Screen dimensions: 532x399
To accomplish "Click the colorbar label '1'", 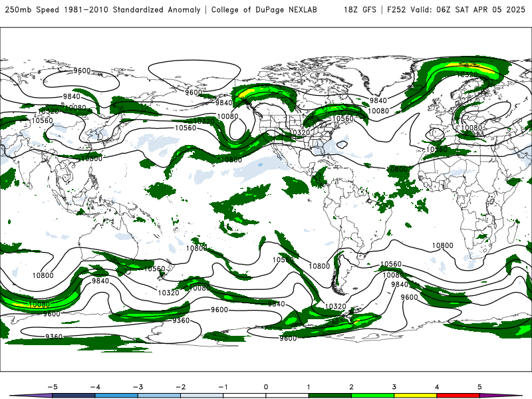I will [x=309, y=387].
